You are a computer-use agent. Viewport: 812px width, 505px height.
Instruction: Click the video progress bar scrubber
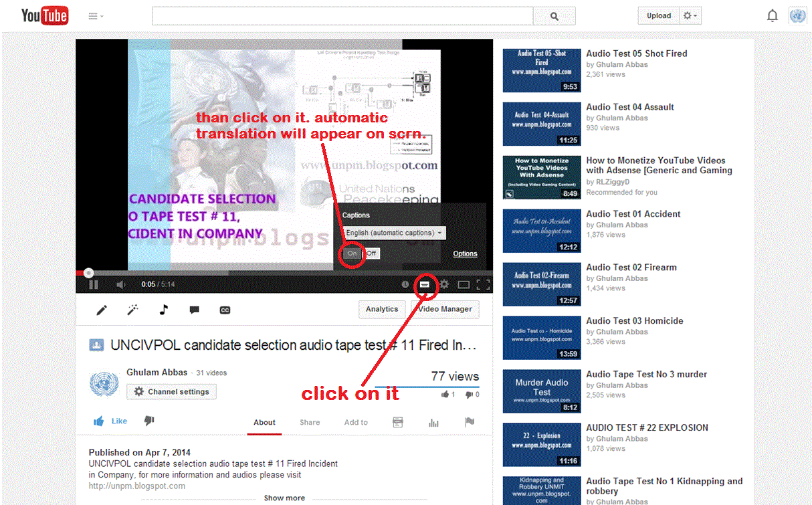88,272
